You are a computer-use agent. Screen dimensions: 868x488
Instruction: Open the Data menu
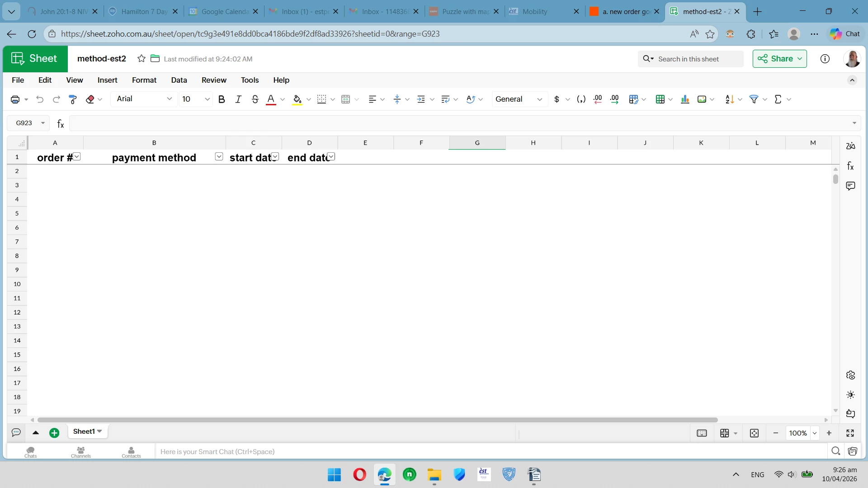click(179, 80)
